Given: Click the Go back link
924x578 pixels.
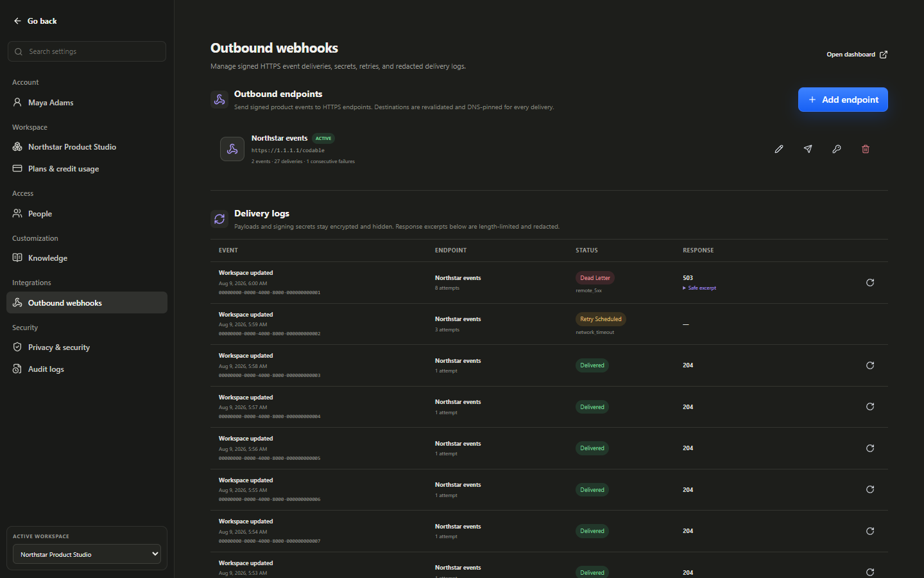Looking at the screenshot, I should point(35,21).
